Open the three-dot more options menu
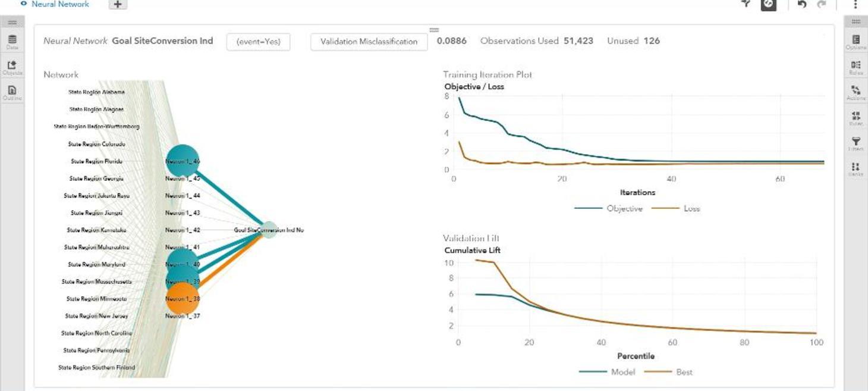 [x=855, y=4]
